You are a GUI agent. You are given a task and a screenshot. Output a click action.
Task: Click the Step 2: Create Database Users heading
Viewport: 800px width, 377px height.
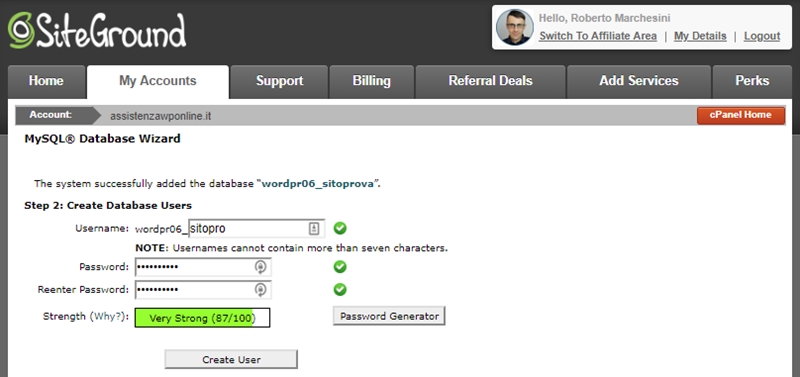pyautogui.click(x=108, y=206)
